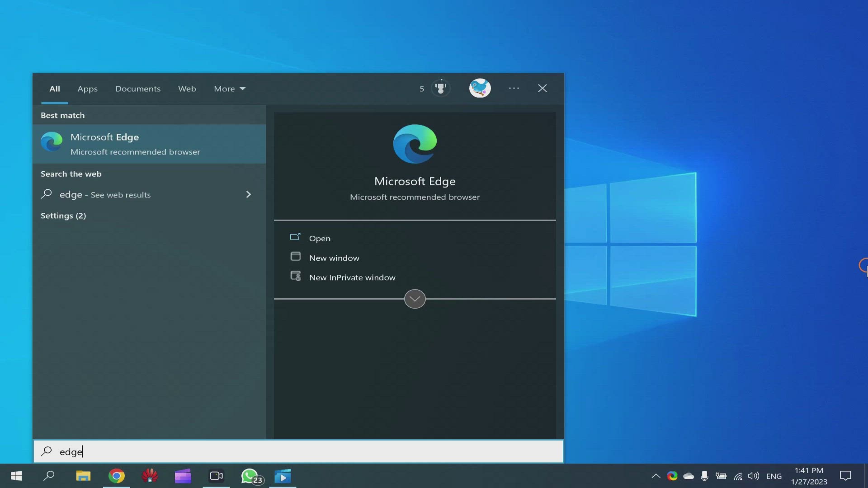Open the Huawei app in the taskbar
Viewport: 868px width, 488px height.
(150, 476)
